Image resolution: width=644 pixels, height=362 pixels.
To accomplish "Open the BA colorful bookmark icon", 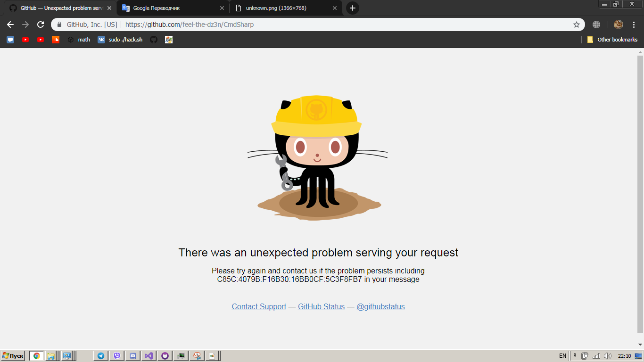I will click(169, 40).
